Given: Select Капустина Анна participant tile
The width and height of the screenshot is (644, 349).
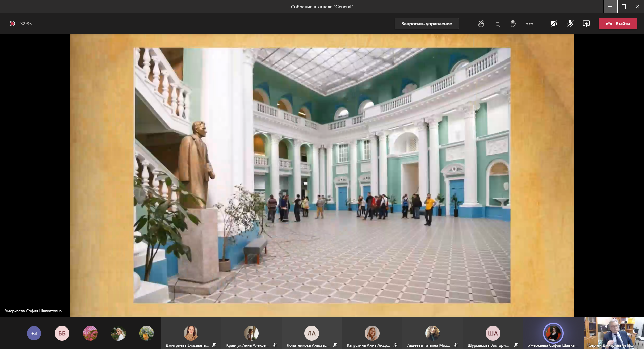Looking at the screenshot, I should pos(372,334).
